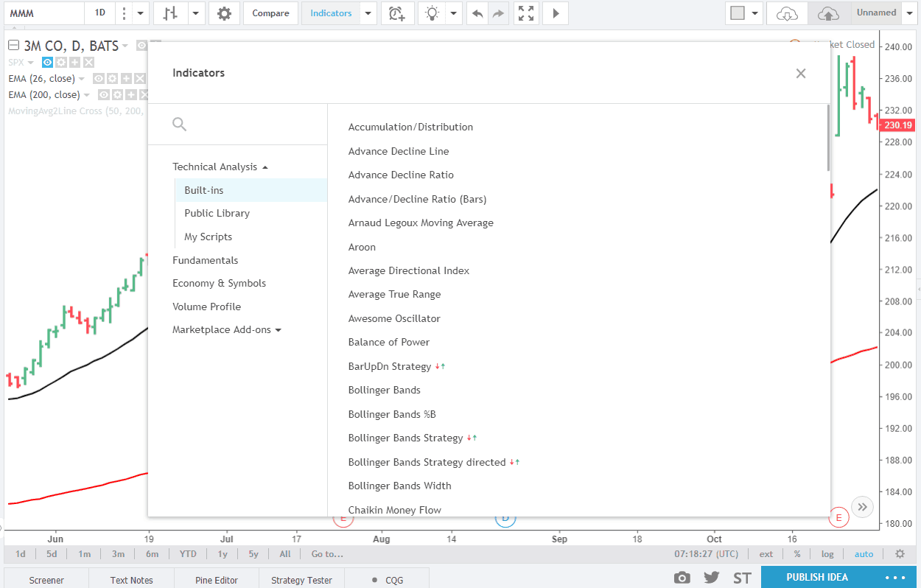Screen dimensions: 921x588
Task: Open the chart style dropdown arrow
Action: pos(196,13)
